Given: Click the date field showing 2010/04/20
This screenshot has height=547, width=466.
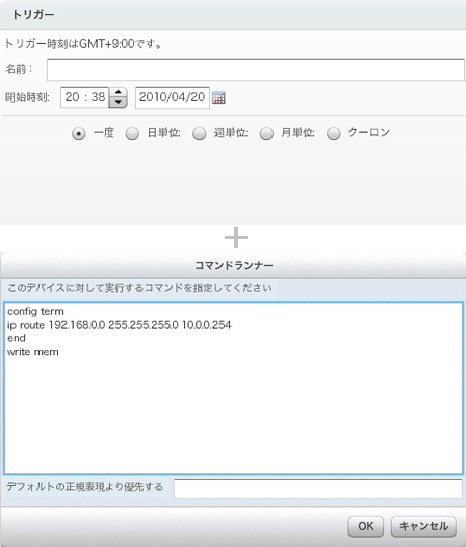Looking at the screenshot, I should tap(172, 97).
